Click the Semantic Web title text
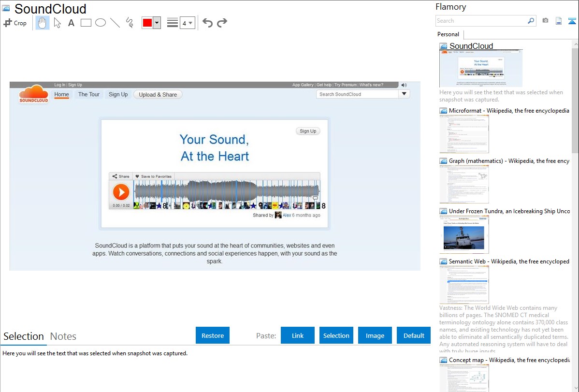The image size is (579, 392). (509, 261)
